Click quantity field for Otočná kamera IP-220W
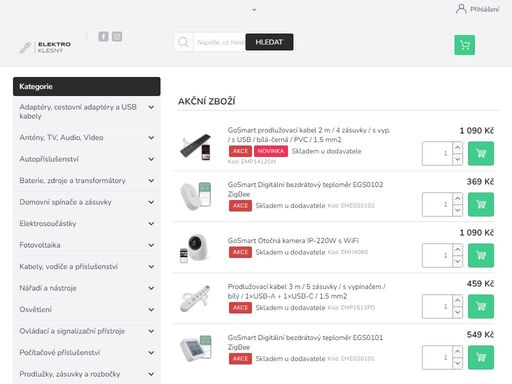This screenshot has height=384, width=512. (438, 255)
